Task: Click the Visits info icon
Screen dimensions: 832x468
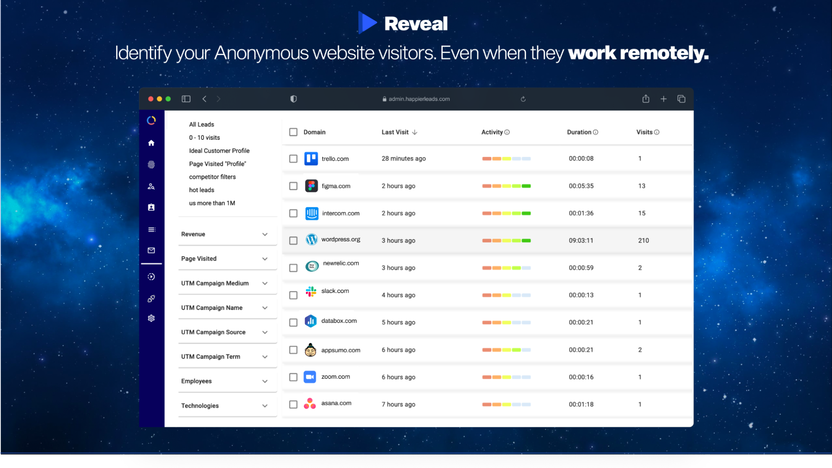Action: [657, 132]
